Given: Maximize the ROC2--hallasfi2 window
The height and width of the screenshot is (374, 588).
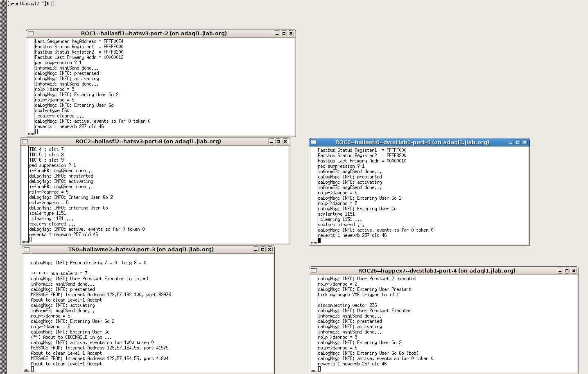Looking at the screenshot, I should click(x=278, y=142).
